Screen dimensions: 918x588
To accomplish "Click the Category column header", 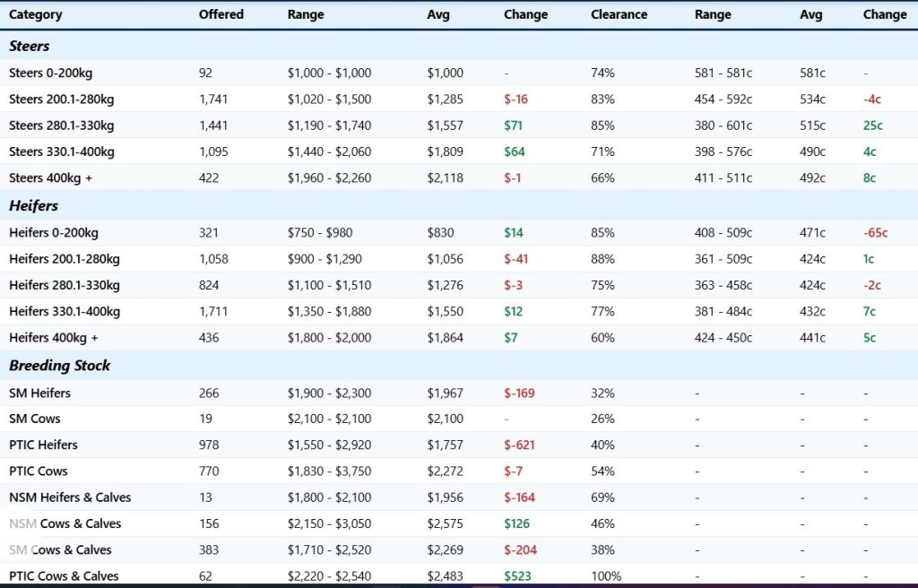I will 35,14.
